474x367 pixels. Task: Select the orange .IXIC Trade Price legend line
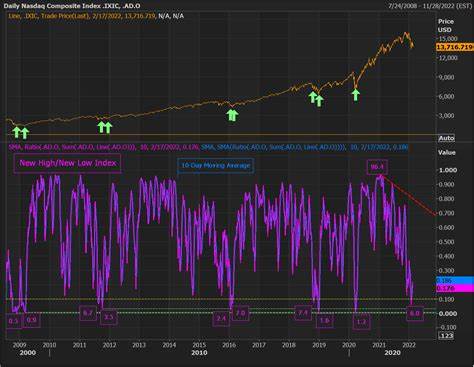tap(96, 16)
